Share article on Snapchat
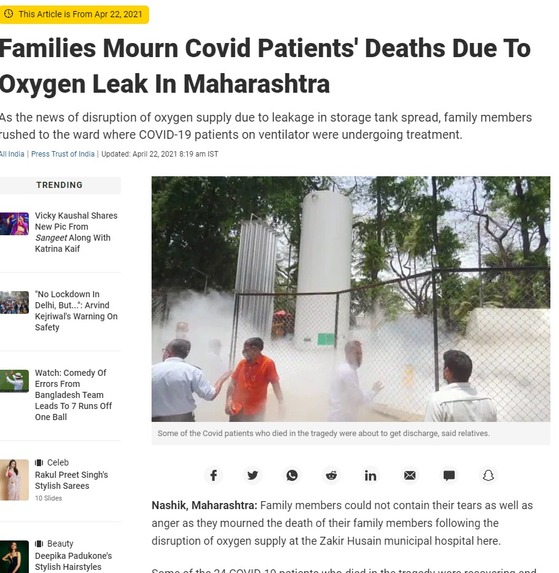The height and width of the screenshot is (573, 559). tap(488, 475)
